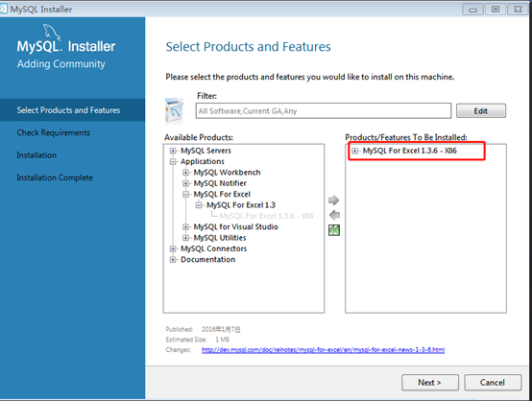Click the Adding Community subtitle
Image resolution: width=532 pixels, height=401 pixels.
tap(61, 64)
